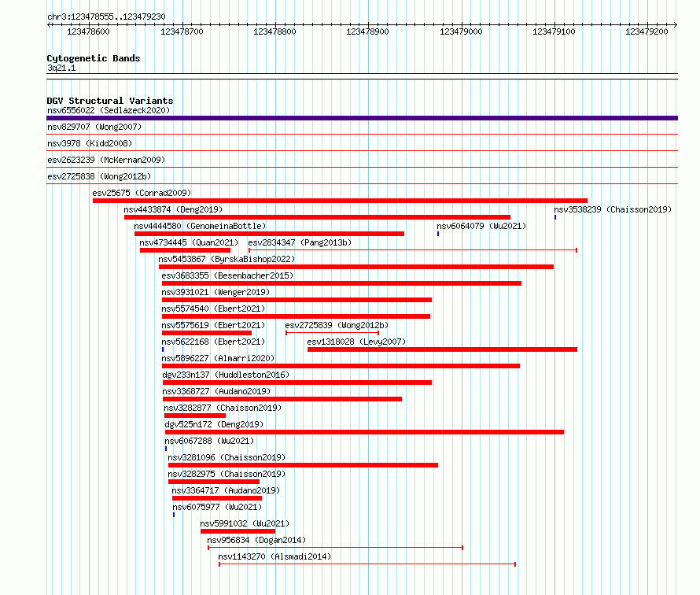Click the chr3:123478555..123479230 region label
This screenshot has width=700, height=595.
106,17
